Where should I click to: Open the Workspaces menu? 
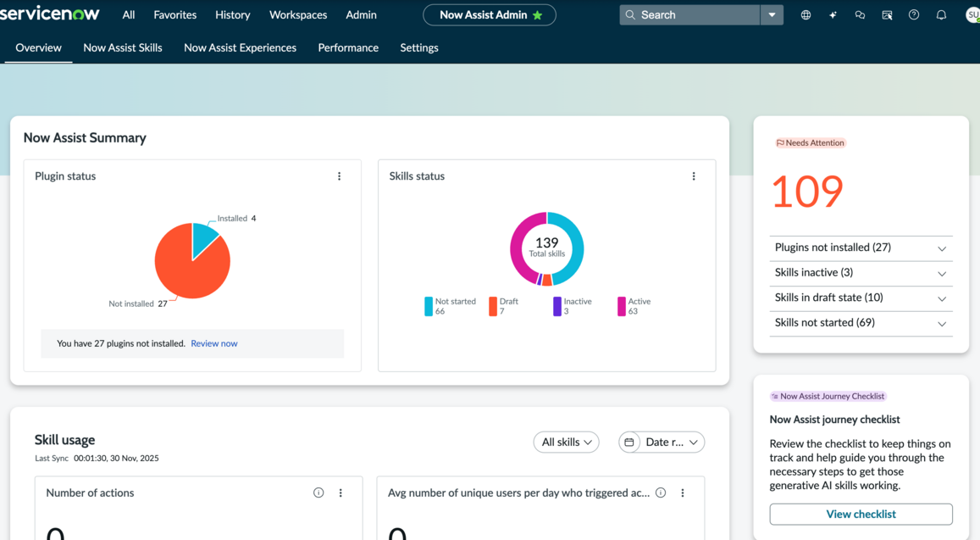coord(298,15)
